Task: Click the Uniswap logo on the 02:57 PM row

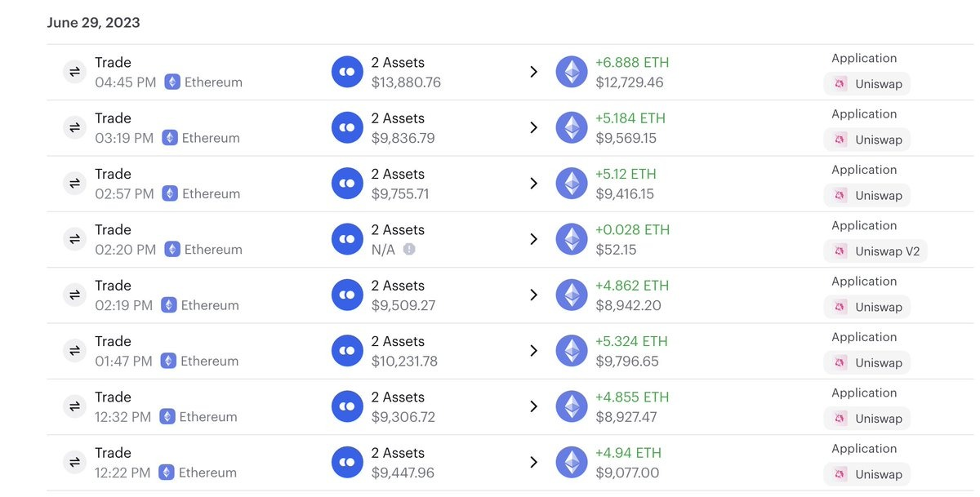Action: [840, 196]
